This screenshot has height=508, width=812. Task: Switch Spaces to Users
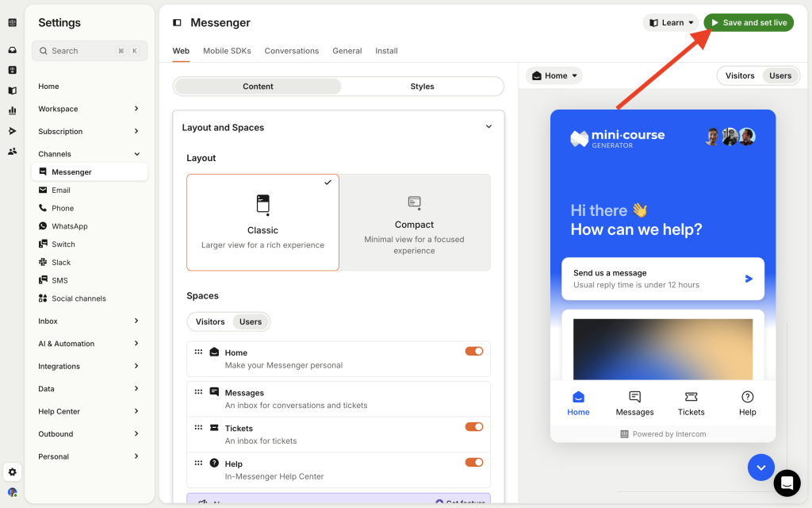coord(251,322)
